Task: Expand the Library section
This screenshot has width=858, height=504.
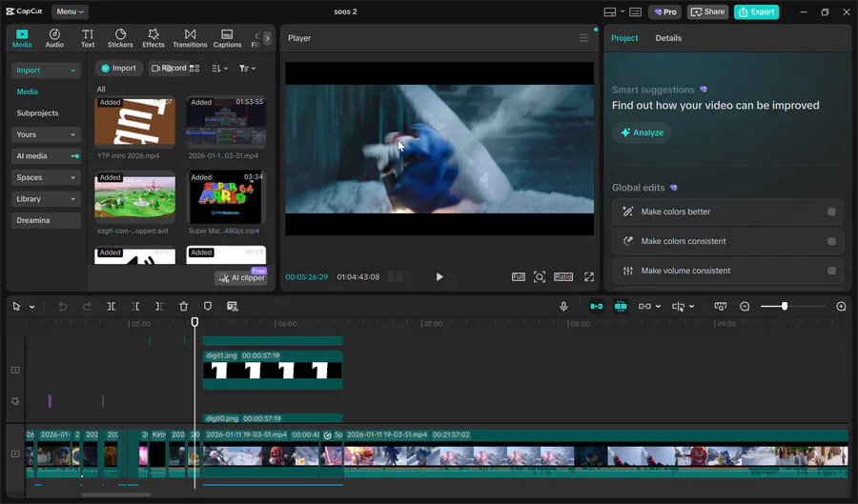Action: (x=46, y=199)
